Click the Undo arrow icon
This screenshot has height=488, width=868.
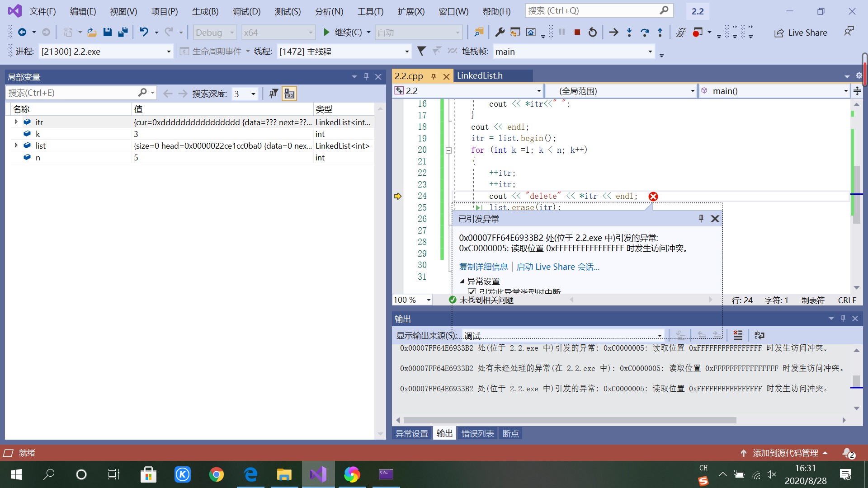click(144, 32)
